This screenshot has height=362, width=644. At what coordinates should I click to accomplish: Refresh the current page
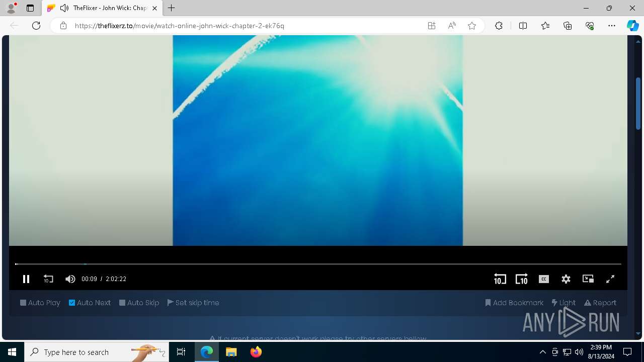click(36, 26)
